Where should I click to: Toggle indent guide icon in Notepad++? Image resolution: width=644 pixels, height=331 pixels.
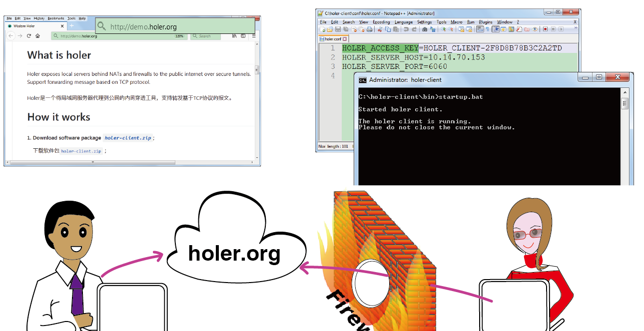point(496,29)
